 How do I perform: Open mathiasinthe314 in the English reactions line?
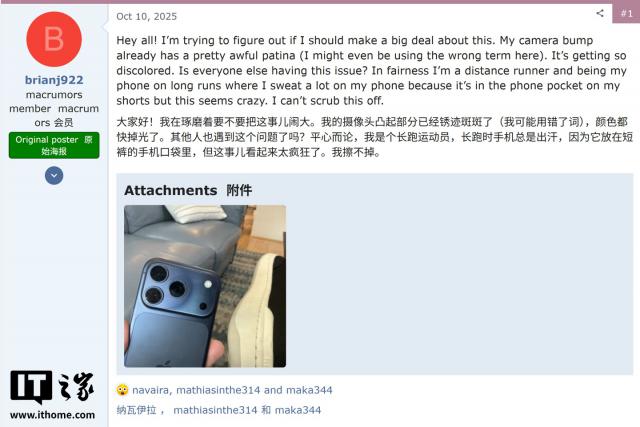click(218, 390)
